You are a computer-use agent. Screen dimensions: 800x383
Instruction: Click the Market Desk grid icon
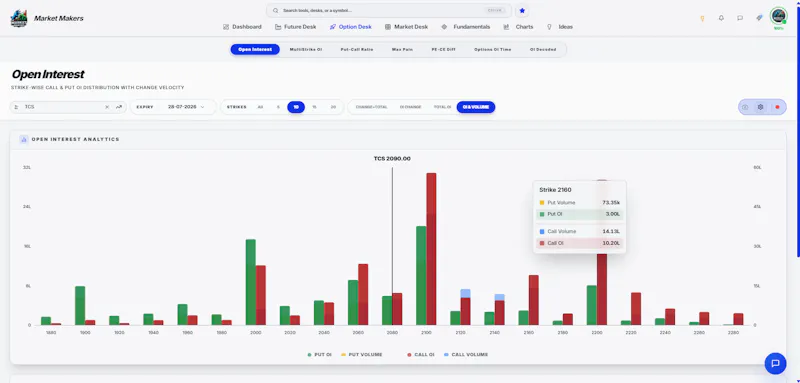[388, 27]
